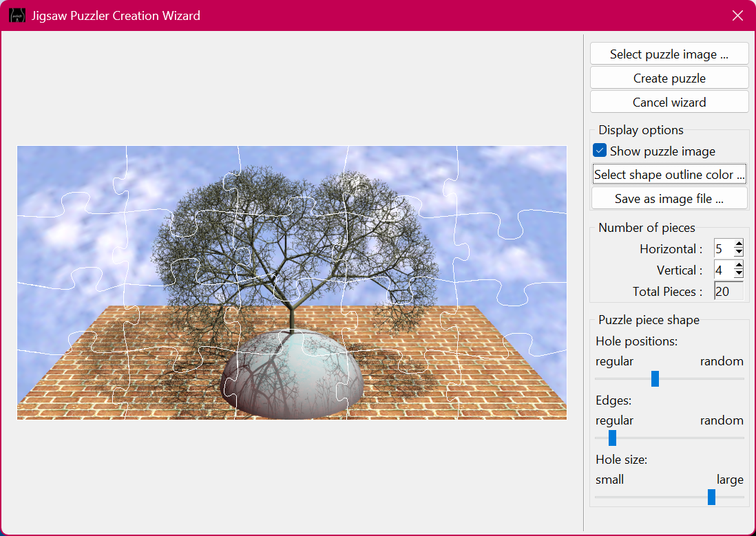
Task: Click Hole positions slider track near random
Action: [730, 378]
